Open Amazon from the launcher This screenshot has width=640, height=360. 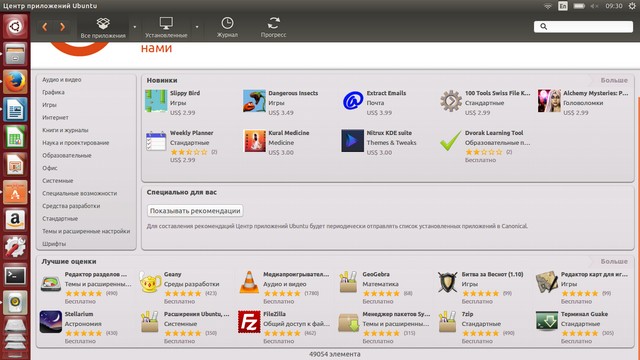point(15,220)
